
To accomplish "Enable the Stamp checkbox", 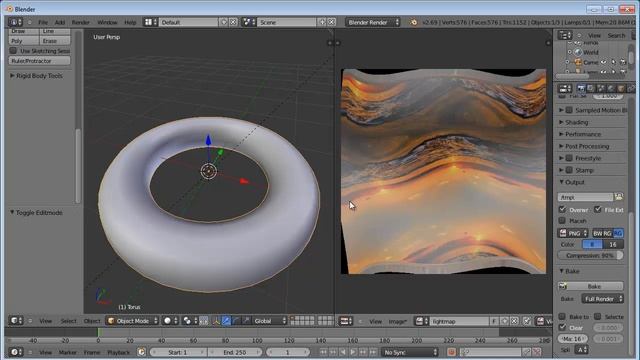I will [x=569, y=170].
